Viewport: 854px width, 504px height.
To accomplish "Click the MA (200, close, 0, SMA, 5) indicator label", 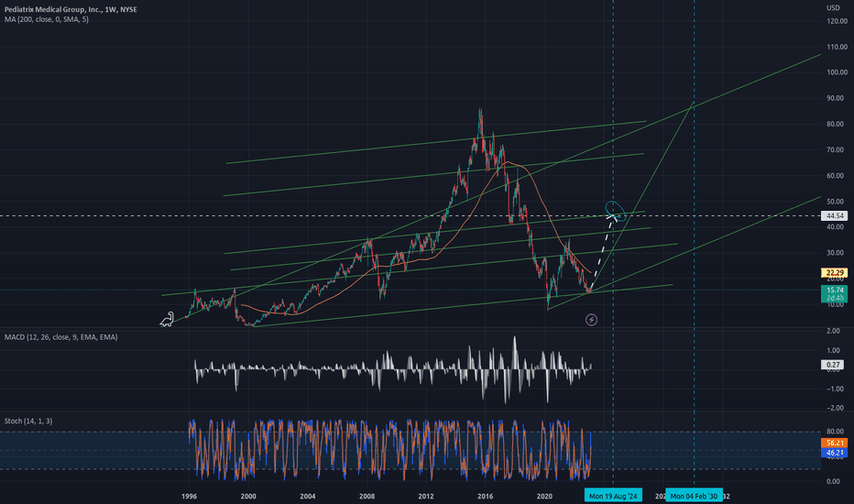I will click(x=47, y=19).
